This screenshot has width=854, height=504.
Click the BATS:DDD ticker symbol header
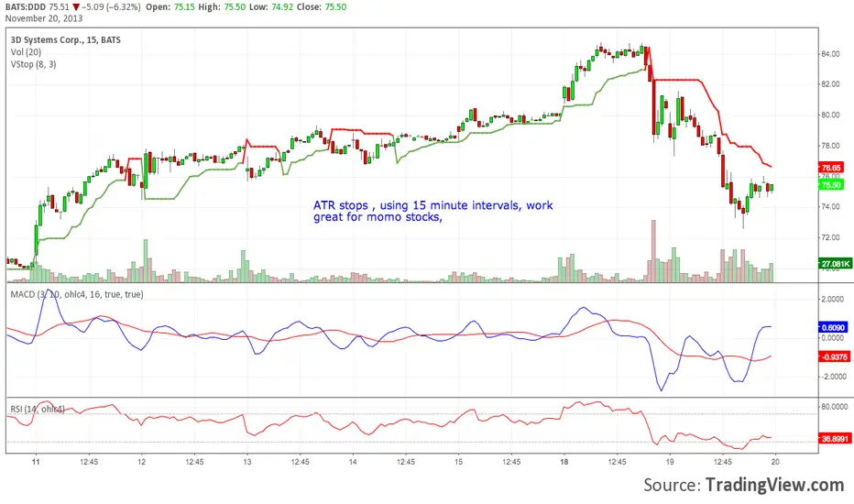click(x=26, y=7)
